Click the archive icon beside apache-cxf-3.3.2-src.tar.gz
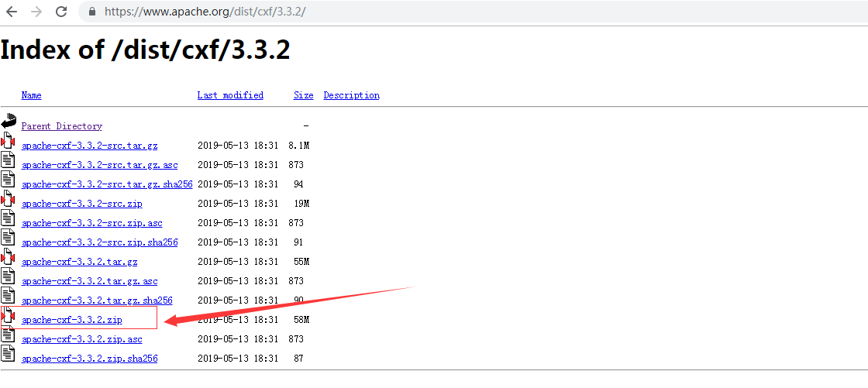 tap(8, 141)
